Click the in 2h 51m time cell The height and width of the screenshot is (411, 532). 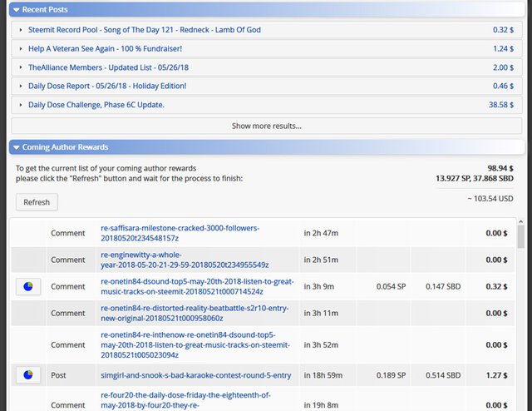(321, 260)
